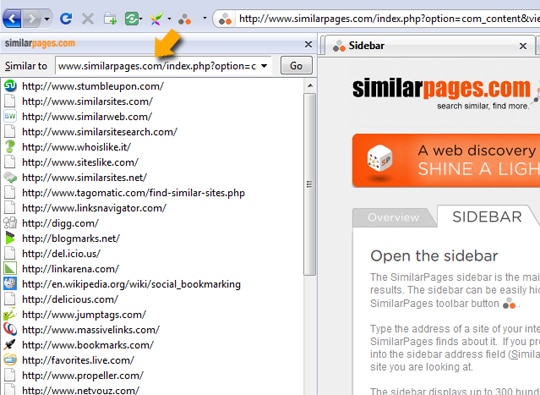Image resolution: width=540 pixels, height=395 pixels.
Task: Open http://www.whoislike.it/ result
Action: [x=76, y=147]
